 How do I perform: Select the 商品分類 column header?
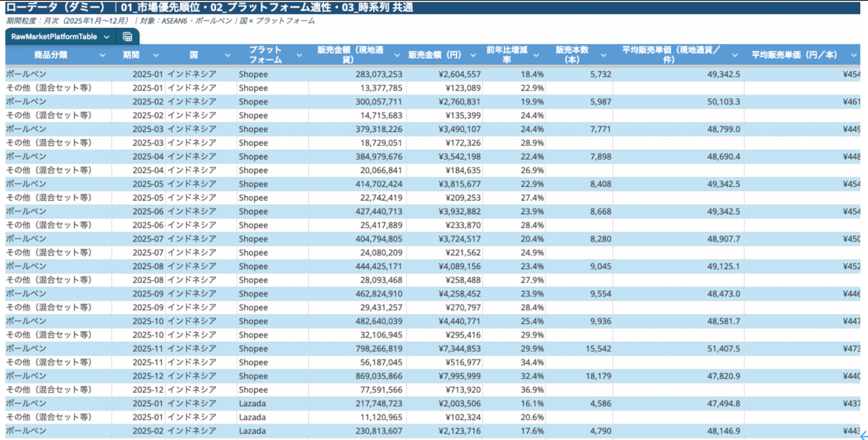tap(58, 55)
